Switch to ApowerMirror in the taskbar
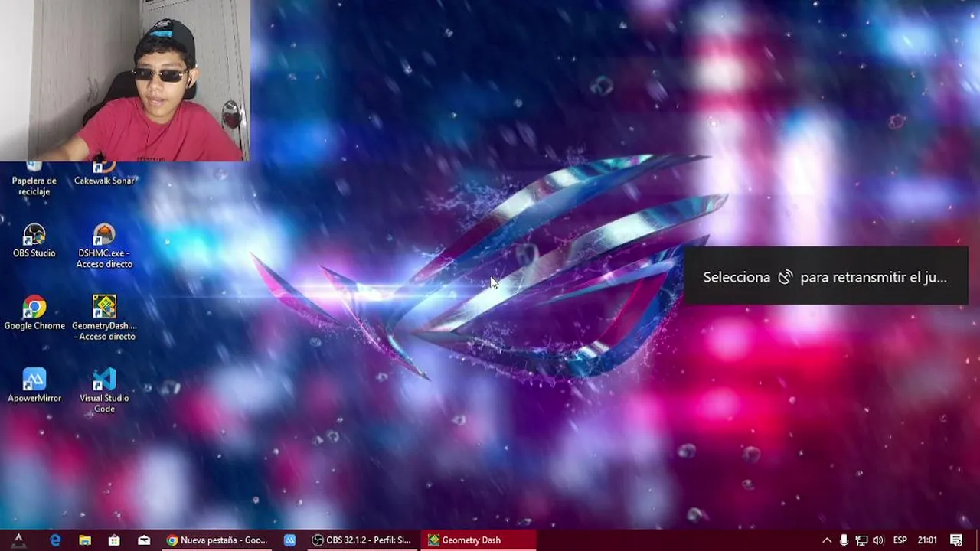This screenshot has height=551, width=980. [x=289, y=540]
